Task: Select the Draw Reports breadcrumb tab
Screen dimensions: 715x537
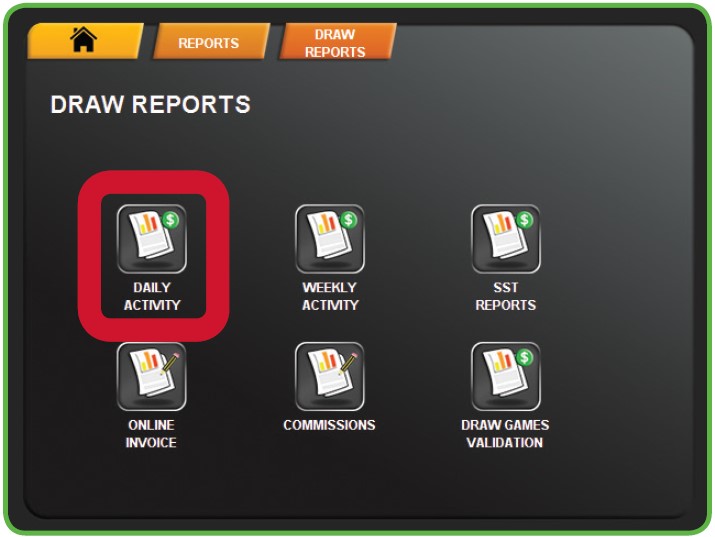Action: (x=337, y=41)
